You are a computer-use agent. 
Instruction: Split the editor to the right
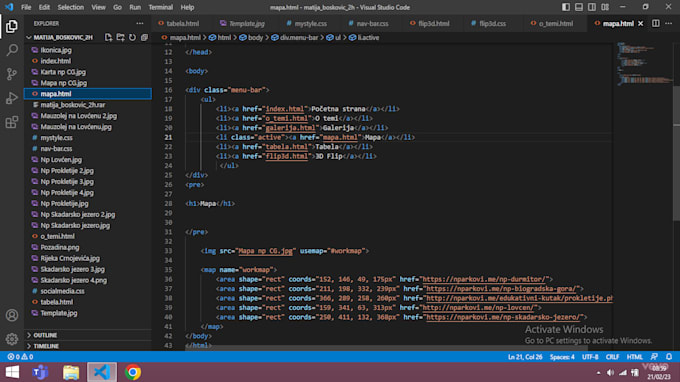coord(656,23)
